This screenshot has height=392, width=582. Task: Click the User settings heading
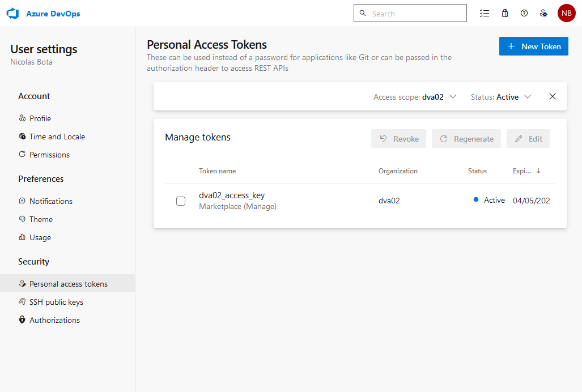tap(44, 49)
